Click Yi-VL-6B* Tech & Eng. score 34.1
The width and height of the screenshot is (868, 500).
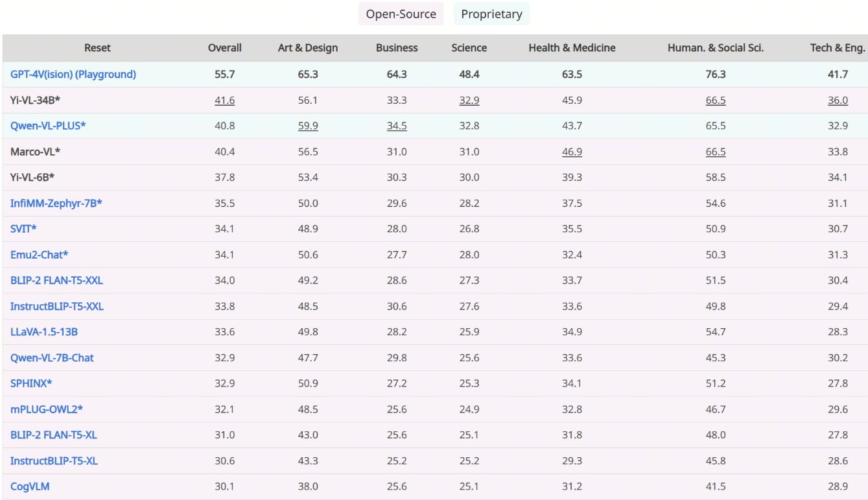coord(838,178)
